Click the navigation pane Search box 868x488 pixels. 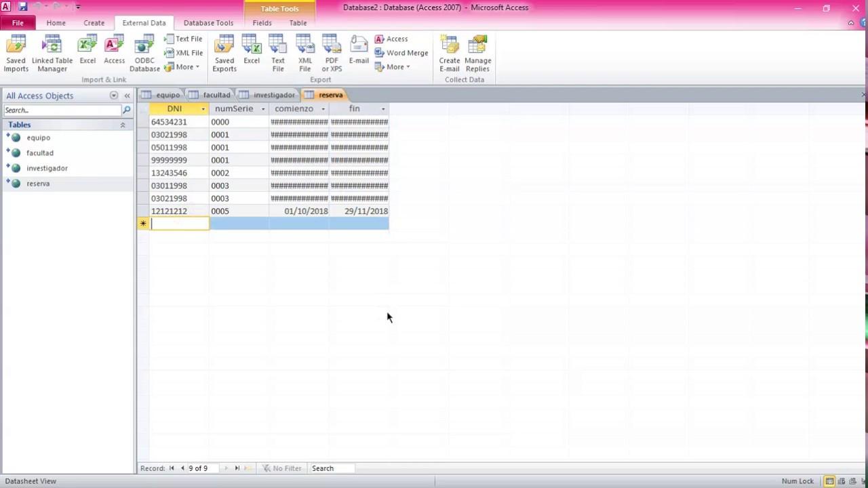tap(61, 110)
